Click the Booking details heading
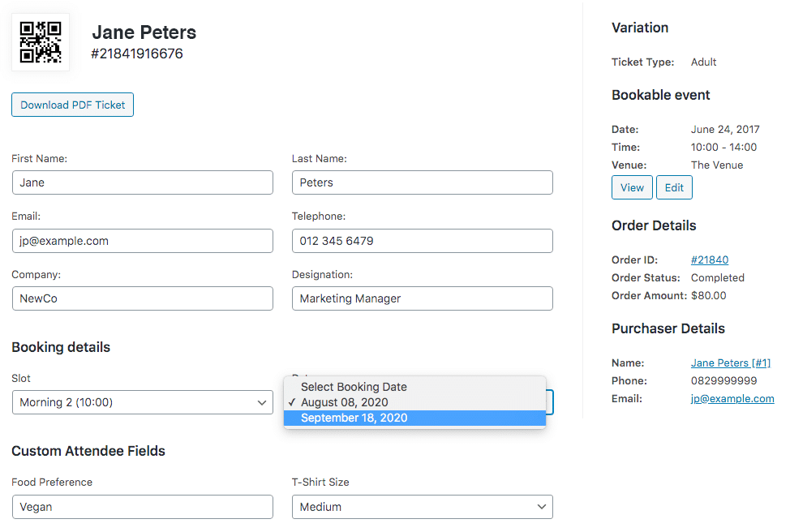Viewport: 790px width, 532px height. click(x=61, y=347)
